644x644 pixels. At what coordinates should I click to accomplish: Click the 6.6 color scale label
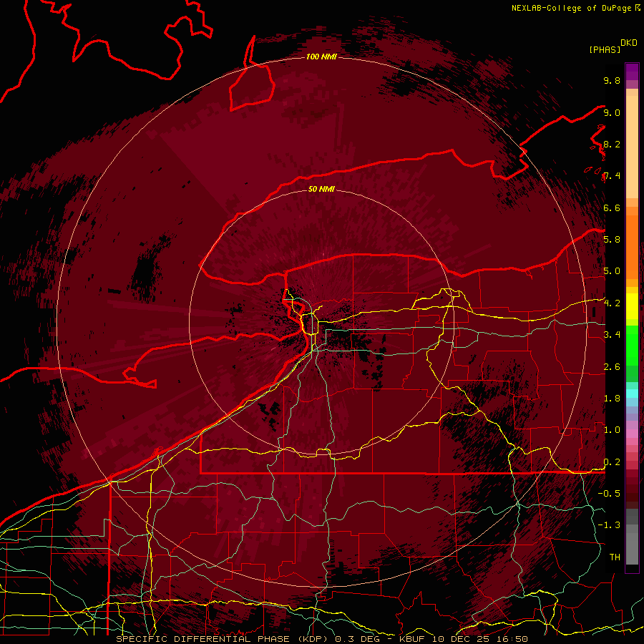tap(612, 208)
